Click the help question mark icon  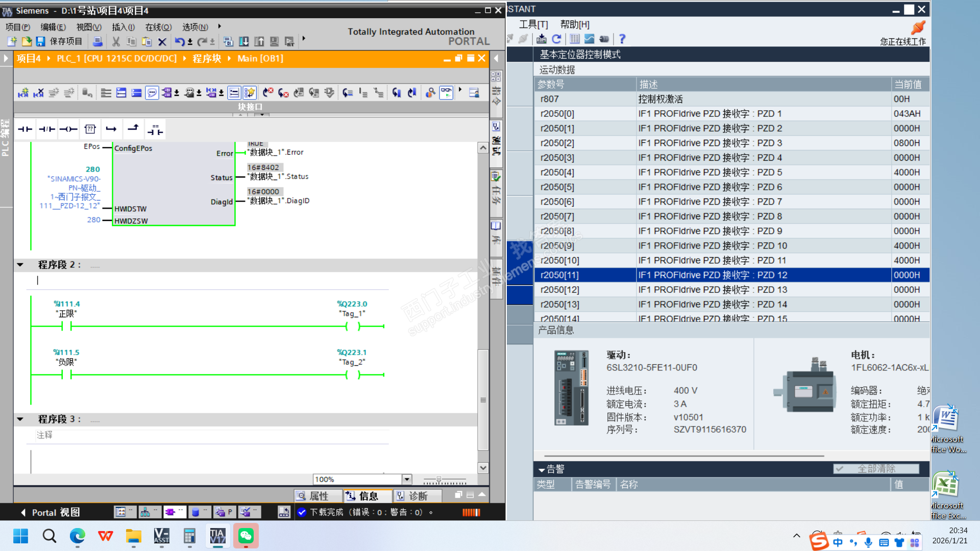(x=622, y=39)
